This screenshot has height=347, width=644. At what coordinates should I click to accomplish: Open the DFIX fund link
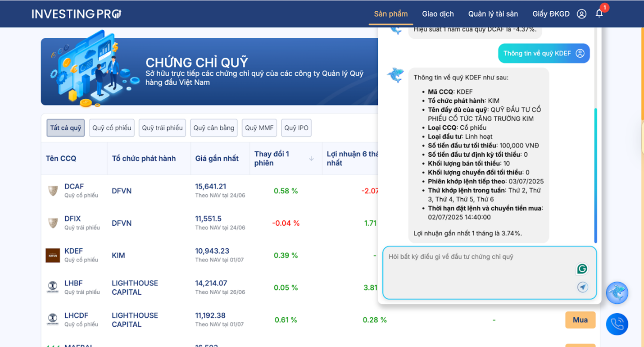pos(73,219)
